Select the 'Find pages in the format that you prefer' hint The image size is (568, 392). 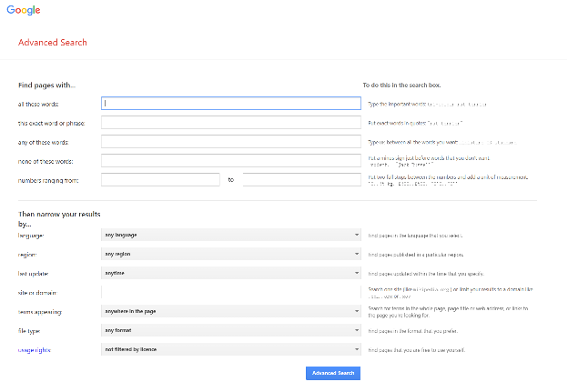click(413, 331)
